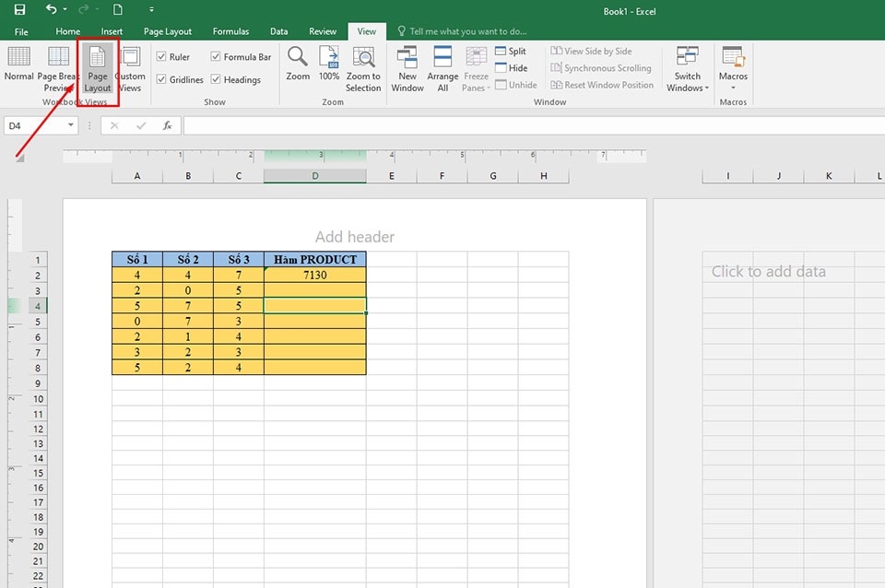
Task: Open the Freeze Panes dropdown
Action: 475,67
